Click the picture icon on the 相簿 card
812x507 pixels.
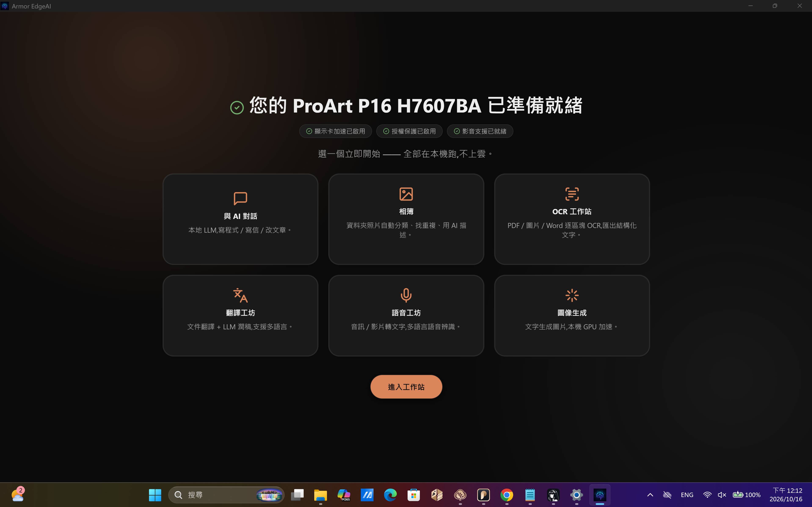tap(406, 194)
